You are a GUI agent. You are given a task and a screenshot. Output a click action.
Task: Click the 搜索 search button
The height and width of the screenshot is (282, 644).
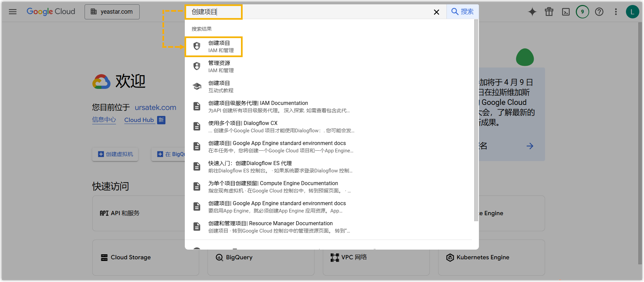(462, 12)
